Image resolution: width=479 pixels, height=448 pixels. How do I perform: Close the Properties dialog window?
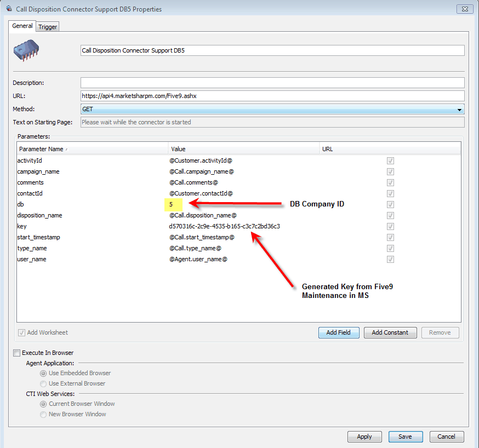(x=465, y=9)
